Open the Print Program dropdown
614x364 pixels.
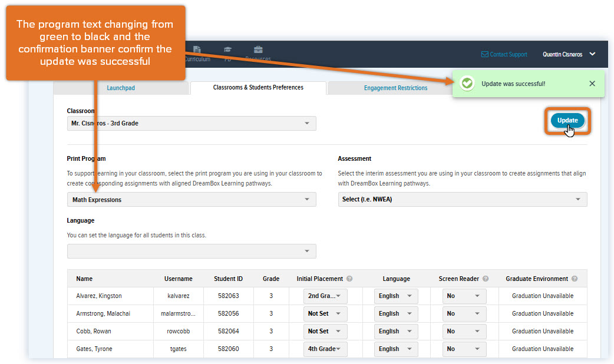[192, 200]
